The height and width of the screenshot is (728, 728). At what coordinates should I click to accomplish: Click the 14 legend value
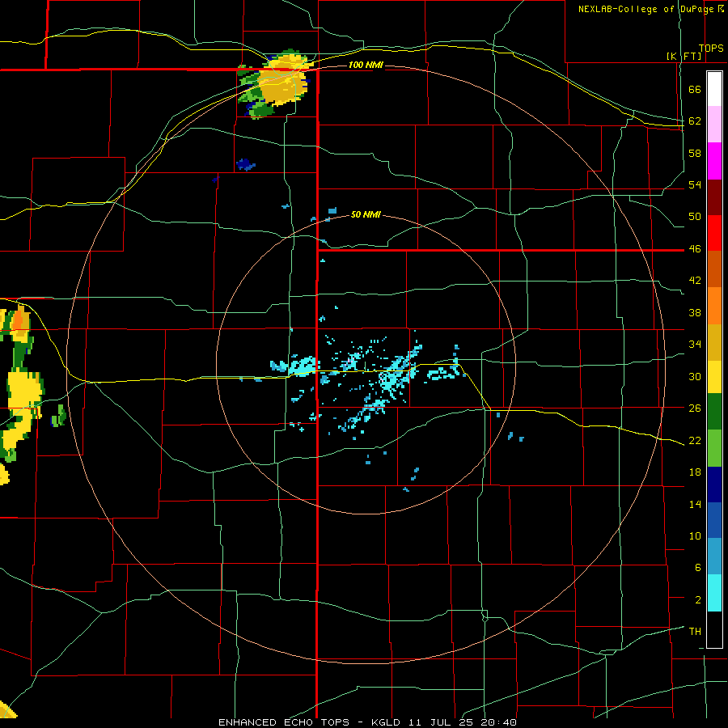pyautogui.click(x=695, y=504)
